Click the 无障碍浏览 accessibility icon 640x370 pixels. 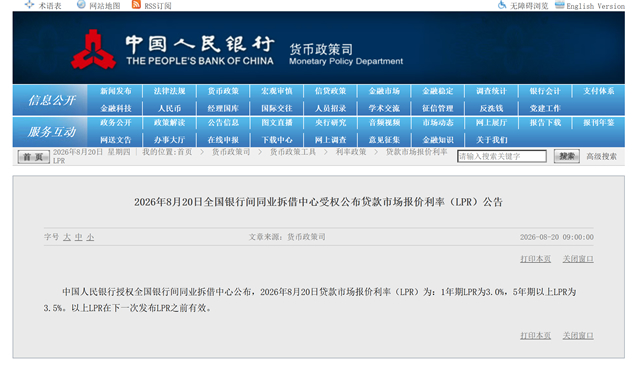[x=502, y=5]
